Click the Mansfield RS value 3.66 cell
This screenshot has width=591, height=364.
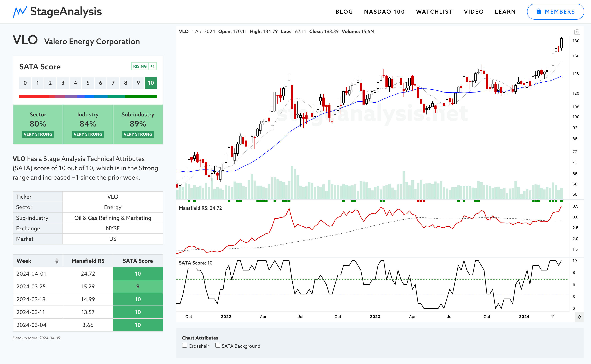coord(88,325)
